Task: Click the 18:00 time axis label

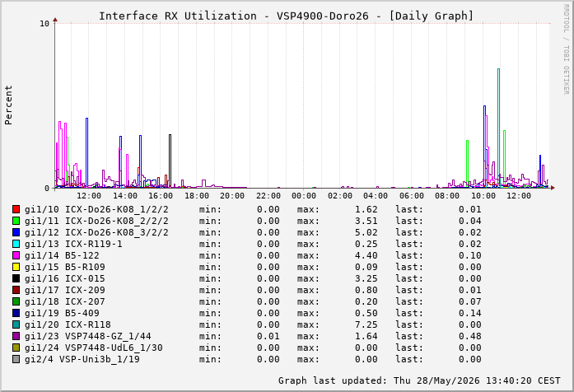Action: pyautogui.click(x=197, y=196)
